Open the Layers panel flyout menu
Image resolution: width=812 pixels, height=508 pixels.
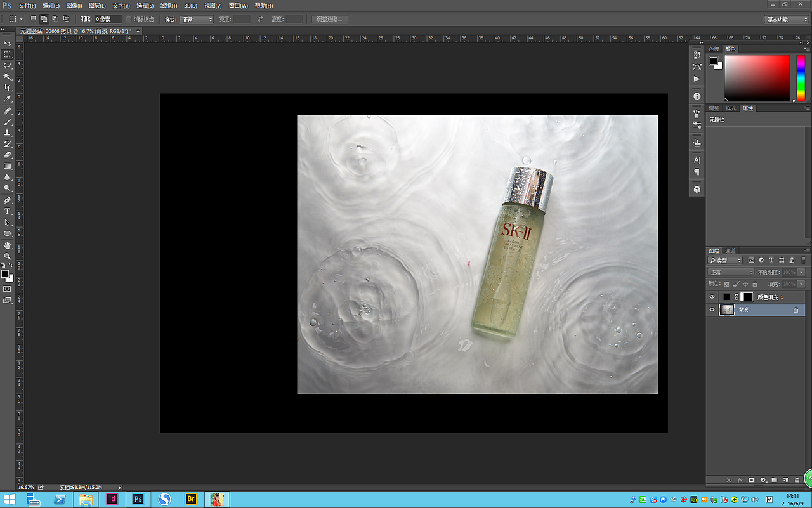pos(808,251)
